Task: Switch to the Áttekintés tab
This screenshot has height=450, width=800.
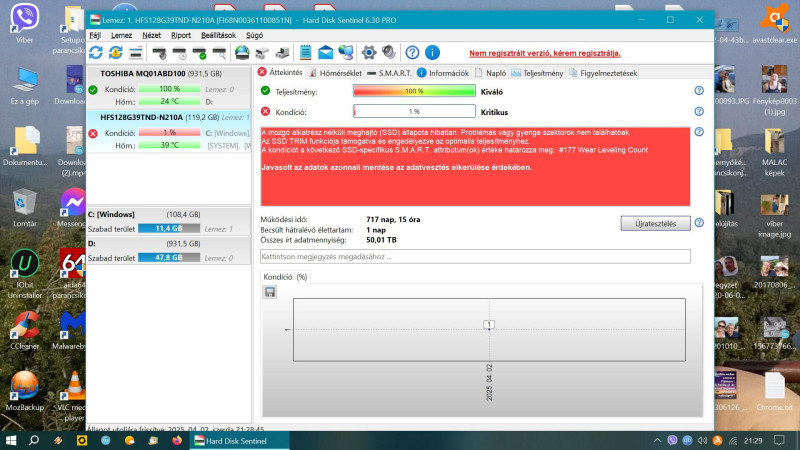Action: (280, 72)
